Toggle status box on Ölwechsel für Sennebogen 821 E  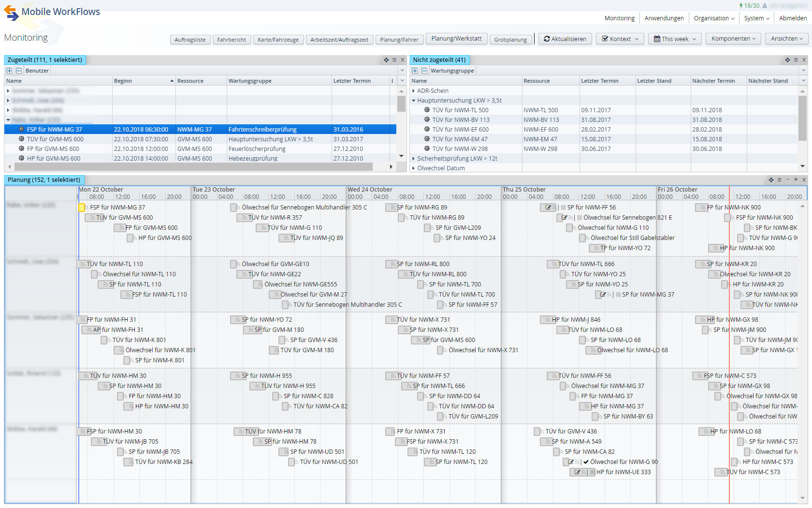pyautogui.click(x=580, y=218)
